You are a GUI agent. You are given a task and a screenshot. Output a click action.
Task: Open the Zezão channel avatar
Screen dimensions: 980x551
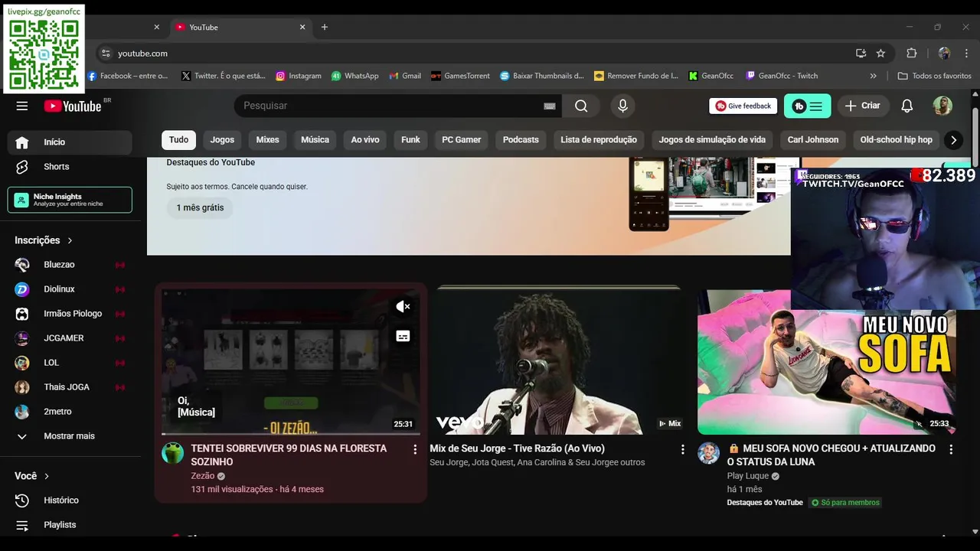click(x=173, y=452)
